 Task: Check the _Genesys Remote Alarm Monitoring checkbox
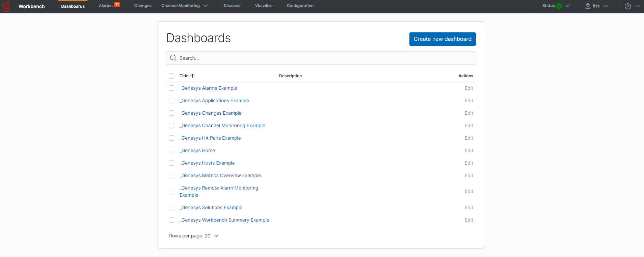(x=171, y=192)
